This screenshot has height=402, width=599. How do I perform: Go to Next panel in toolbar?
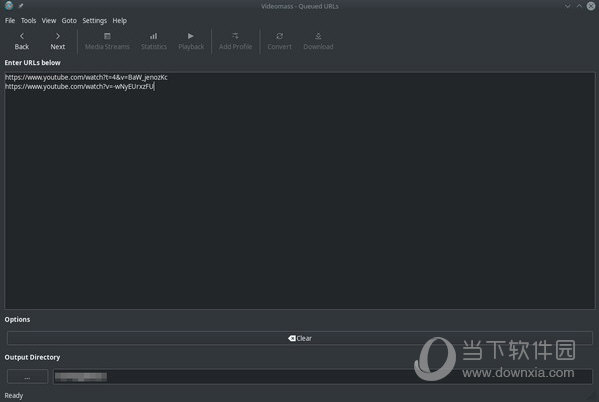[x=58, y=41]
